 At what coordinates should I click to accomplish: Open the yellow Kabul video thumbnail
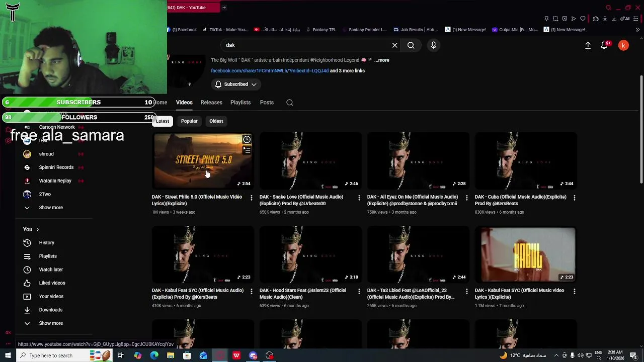(x=526, y=254)
